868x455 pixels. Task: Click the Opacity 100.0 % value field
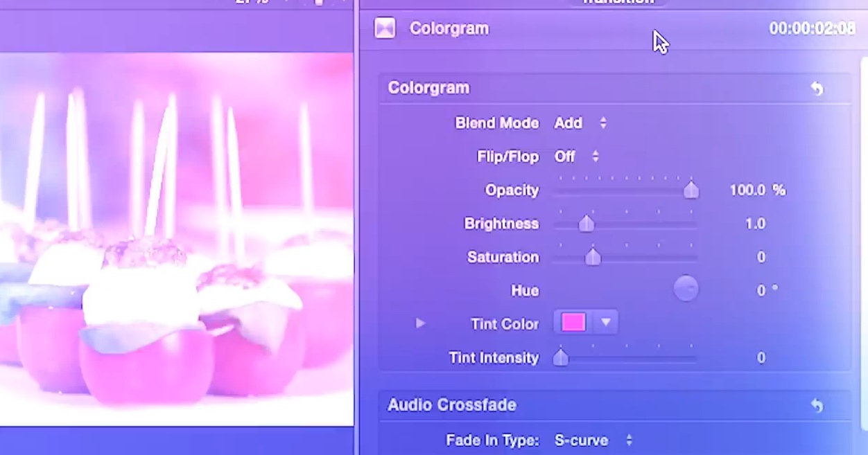(x=747, y=190)
